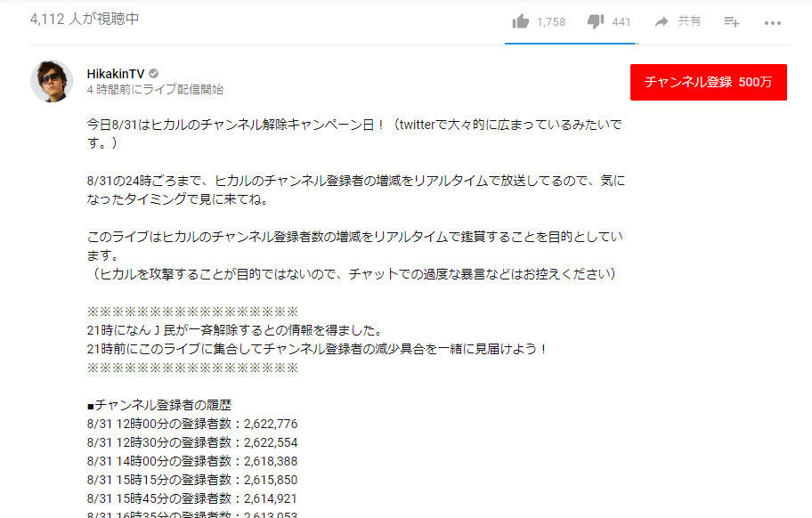Image resolution: width=812 pixels, height=518 pixels.
Task: Click the verified badge next to HikakinTV
Action: pyautogui.click(x=154, y=74)
